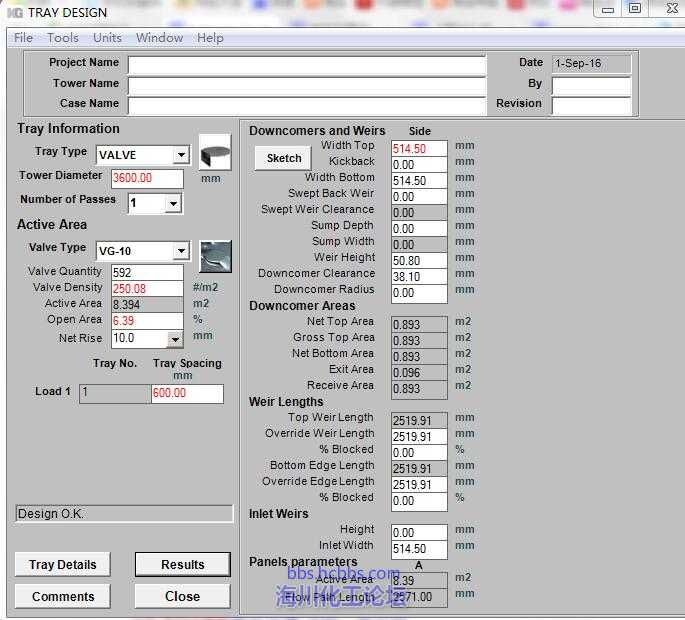Click the Gross Top Area value
The width and height of the screenshot is (685, 620).
(419, 341)
